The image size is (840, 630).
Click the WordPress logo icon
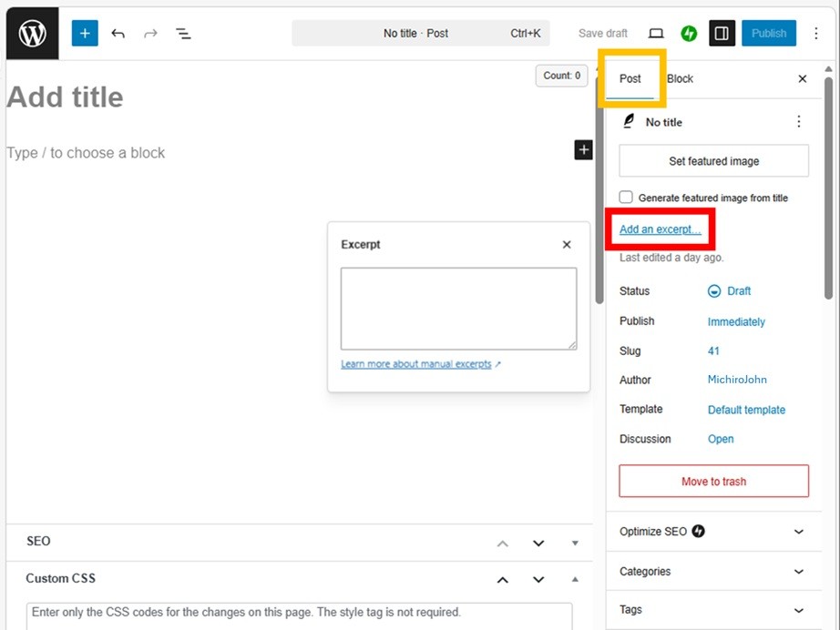coord(33,34)
